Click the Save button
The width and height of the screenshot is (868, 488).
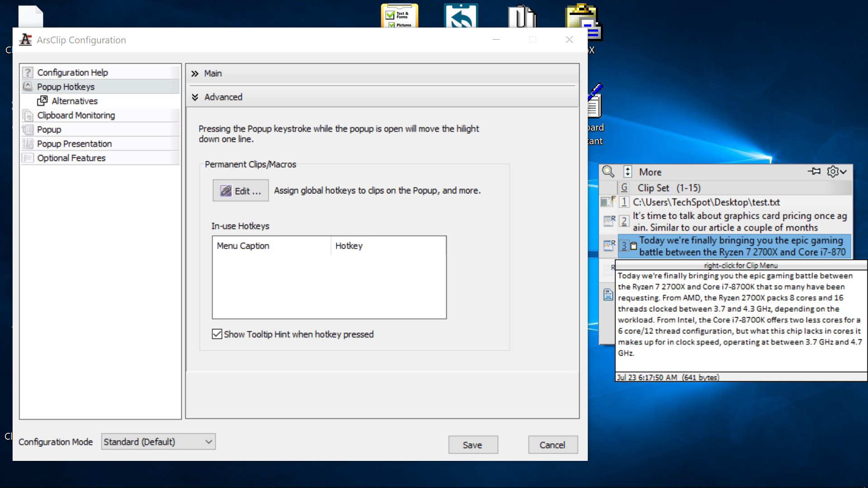(472, 445)
